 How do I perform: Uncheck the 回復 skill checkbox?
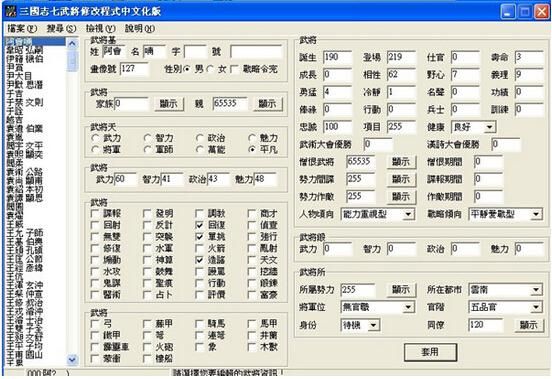[199, 225]
